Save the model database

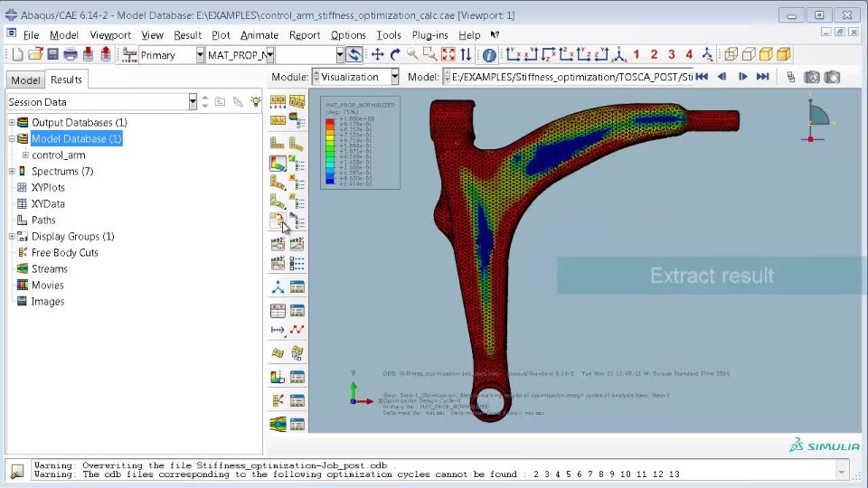52,54
